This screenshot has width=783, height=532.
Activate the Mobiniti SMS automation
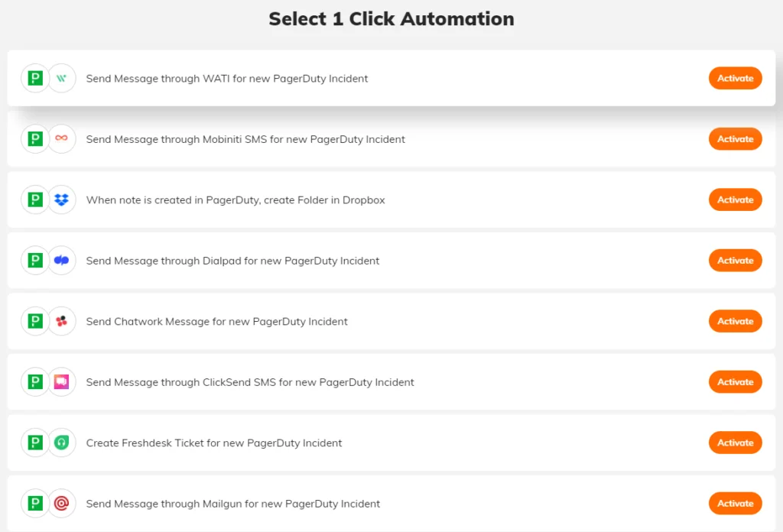[x=735, y=139]
